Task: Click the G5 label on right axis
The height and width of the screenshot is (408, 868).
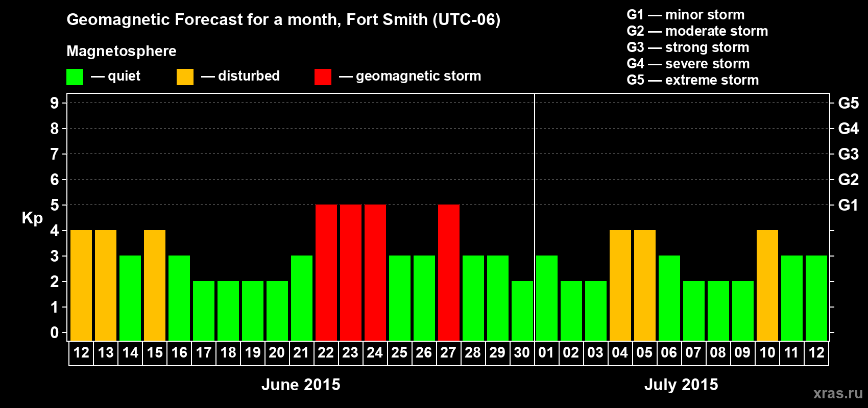Action: point(849,103)
